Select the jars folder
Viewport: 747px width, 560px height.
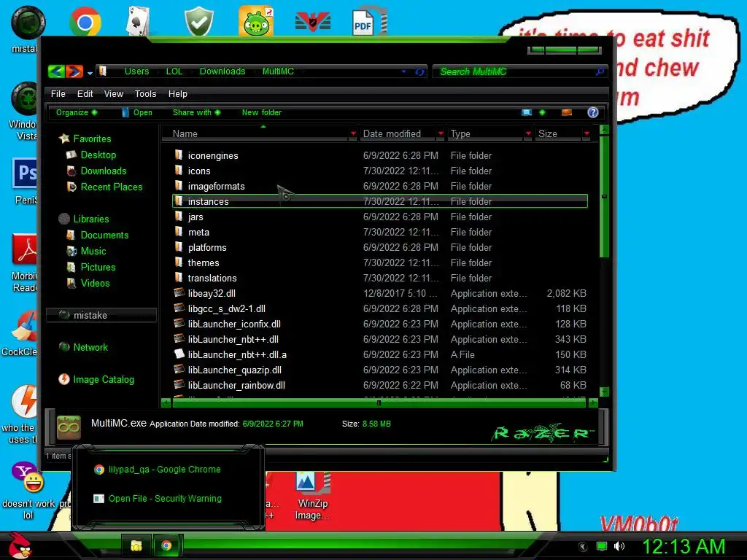(x=196, y=217)
